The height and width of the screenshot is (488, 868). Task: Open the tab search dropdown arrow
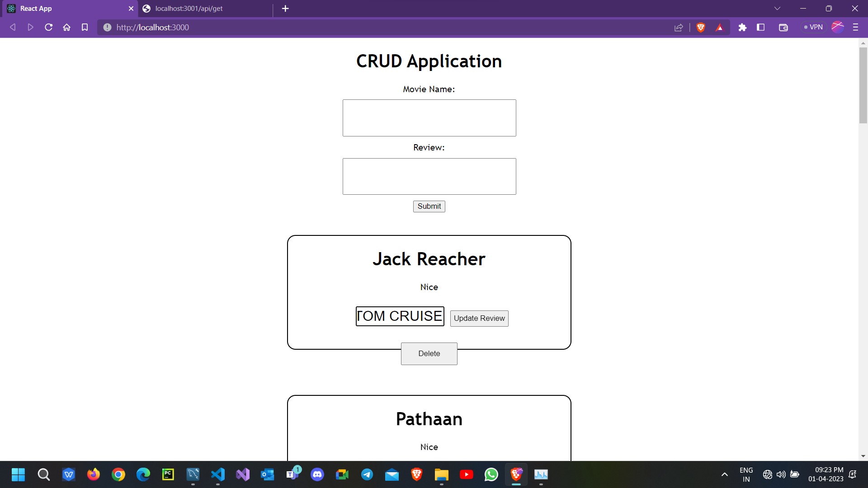[x=777, y=8]
